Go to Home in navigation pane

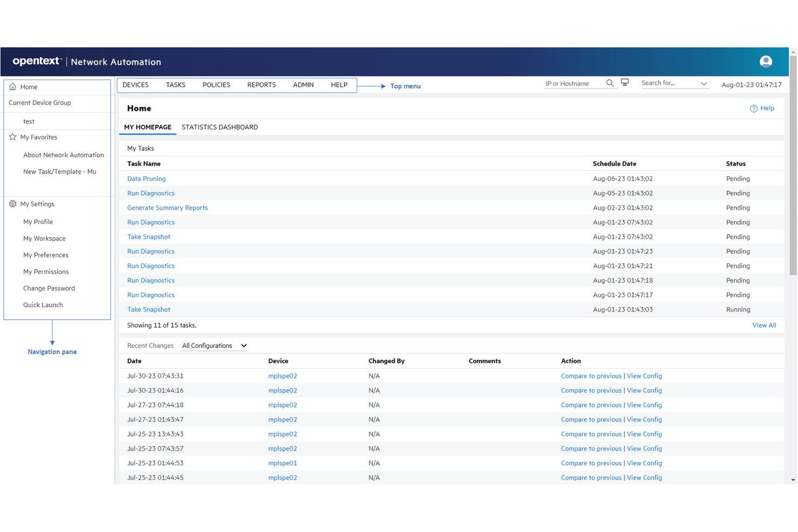pyautogui.click(x=29, y=87)
